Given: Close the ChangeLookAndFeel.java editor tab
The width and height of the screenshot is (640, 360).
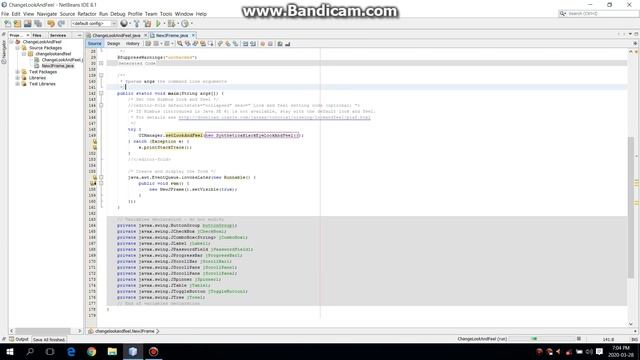Looking at the screenshot, I should tap(145, 36).
